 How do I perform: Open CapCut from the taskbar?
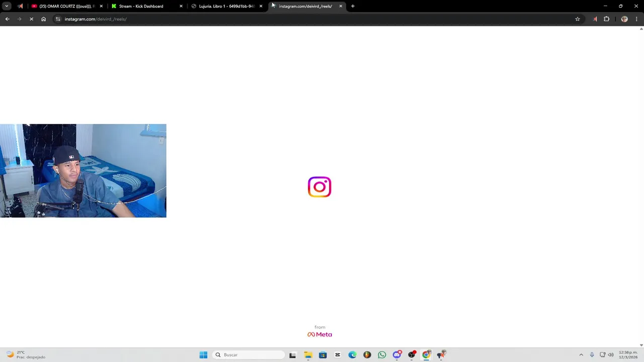click(338, 355)
